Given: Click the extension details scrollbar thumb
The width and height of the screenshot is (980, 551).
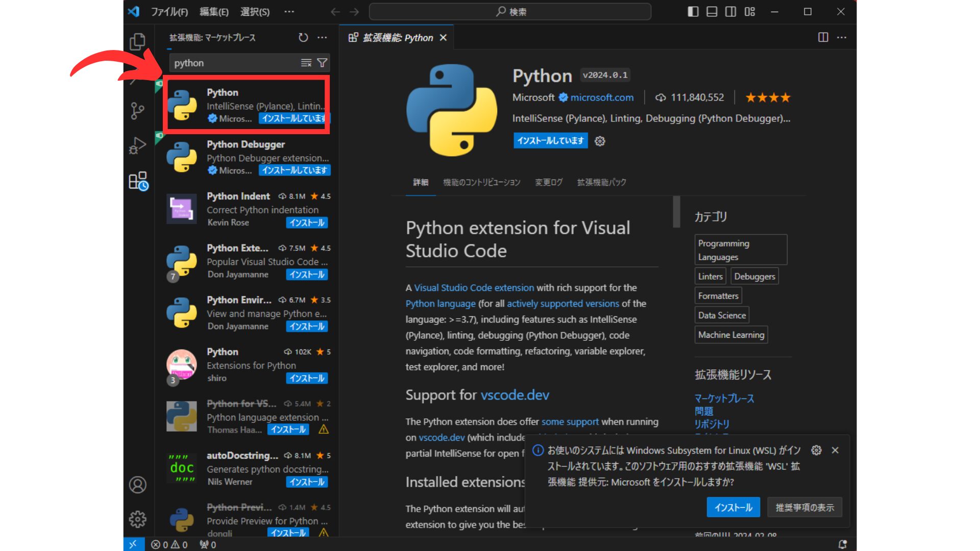Looking at the screenshot, I should (x=676, y=212).
